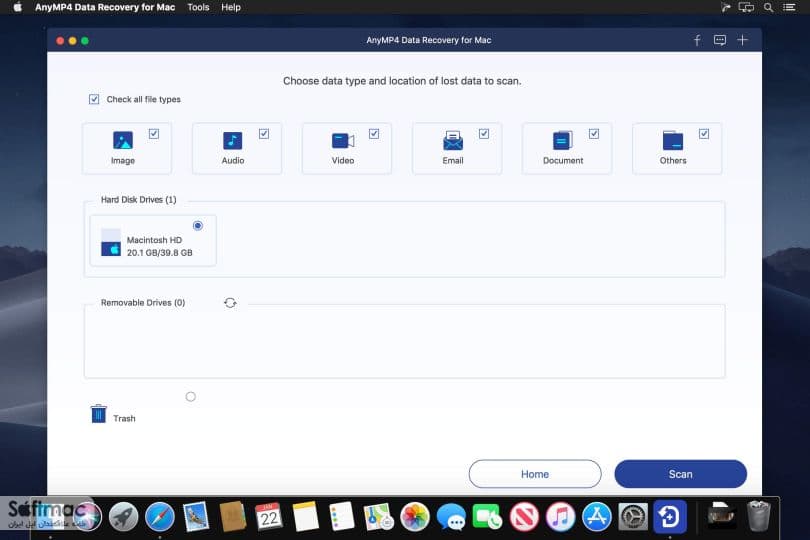
Task: Open AnyMP4 Data Recovery for Mac menu
Action: pos(105,7)
